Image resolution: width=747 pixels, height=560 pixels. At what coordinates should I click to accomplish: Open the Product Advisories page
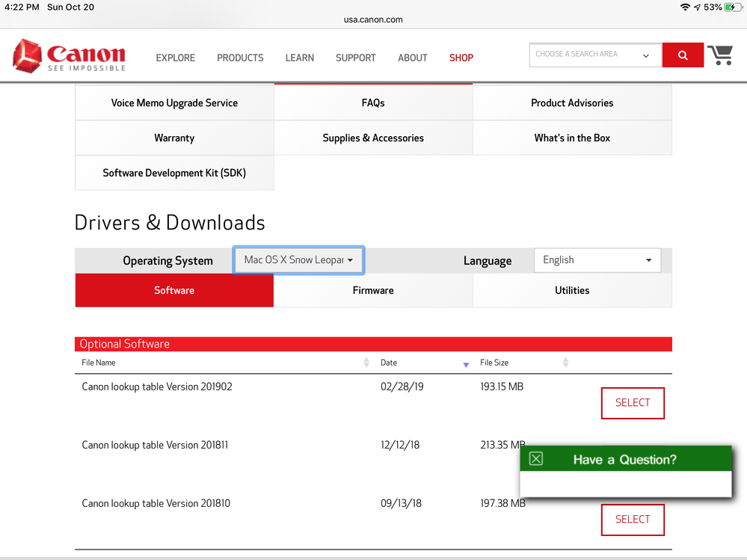572,103
